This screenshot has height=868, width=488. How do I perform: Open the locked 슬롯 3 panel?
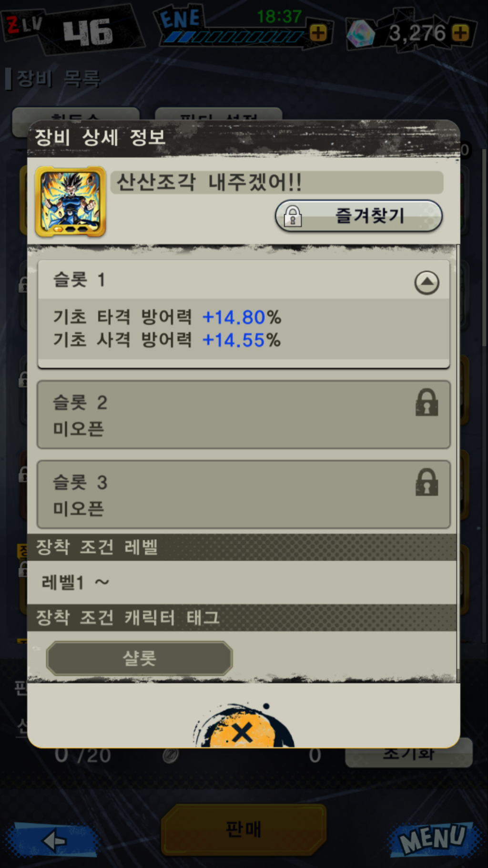click(244, 494)
